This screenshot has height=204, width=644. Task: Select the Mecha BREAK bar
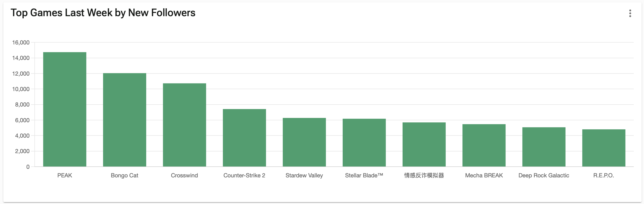(484, 145)
